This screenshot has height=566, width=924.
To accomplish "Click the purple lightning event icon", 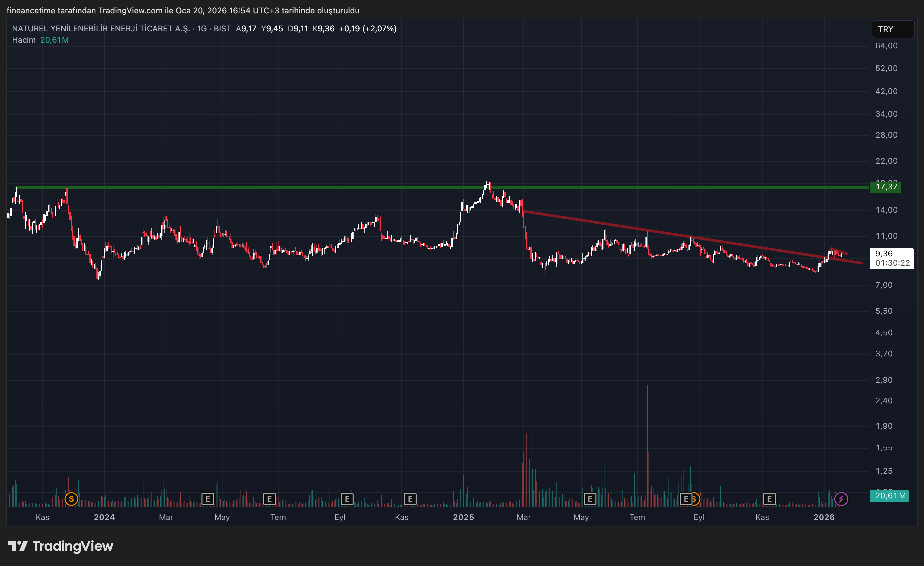I will 841,499.
